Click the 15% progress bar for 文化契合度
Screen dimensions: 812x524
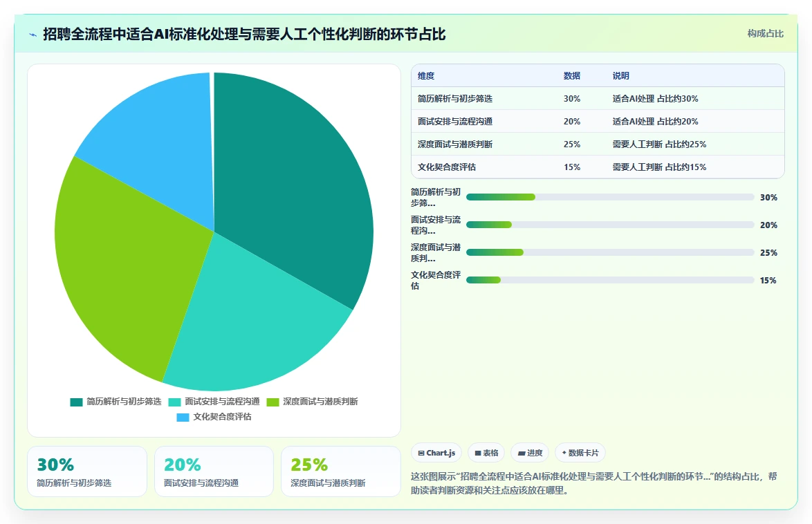click(x=610, y=280)
